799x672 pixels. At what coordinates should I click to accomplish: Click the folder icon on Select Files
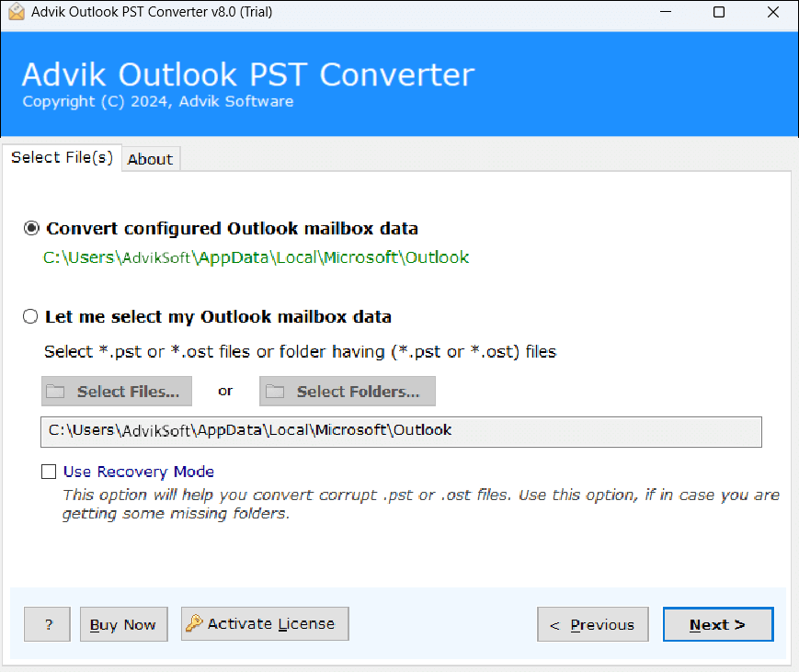tap(55, 392)
